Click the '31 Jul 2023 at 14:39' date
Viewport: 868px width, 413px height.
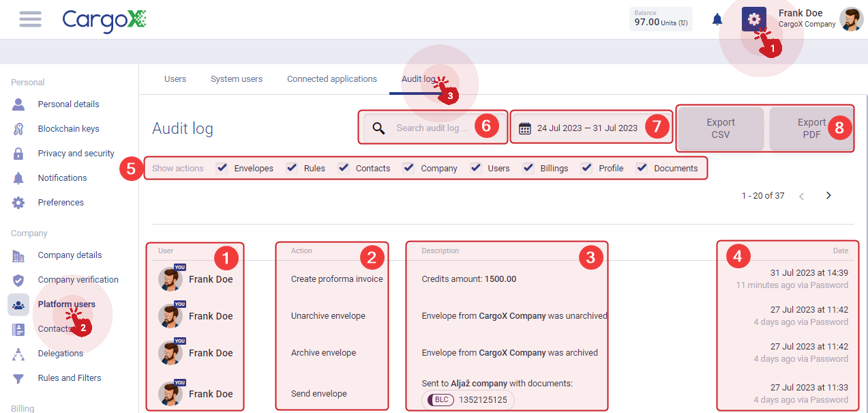(x=809, y=273)
